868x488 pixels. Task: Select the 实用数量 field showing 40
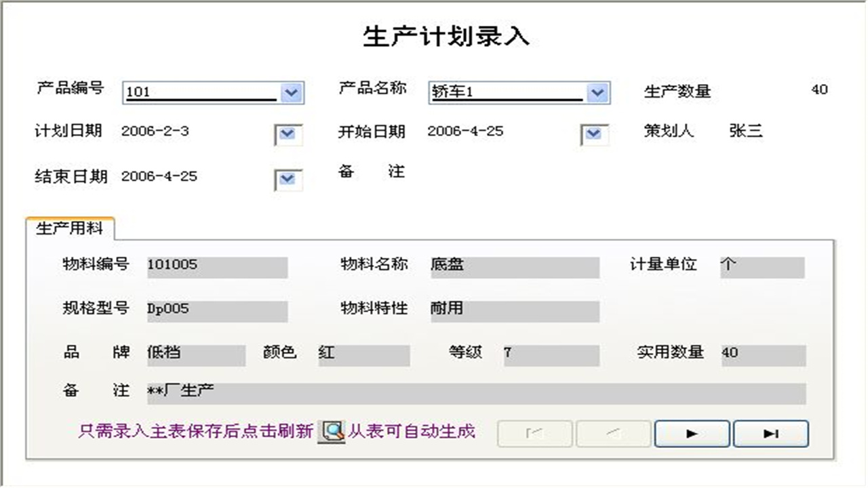point(762,354)
